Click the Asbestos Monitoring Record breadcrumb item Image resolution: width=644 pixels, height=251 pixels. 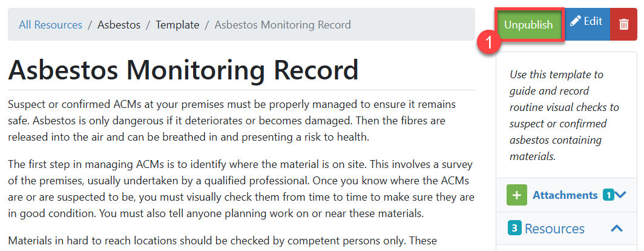[x=283, y=25]
